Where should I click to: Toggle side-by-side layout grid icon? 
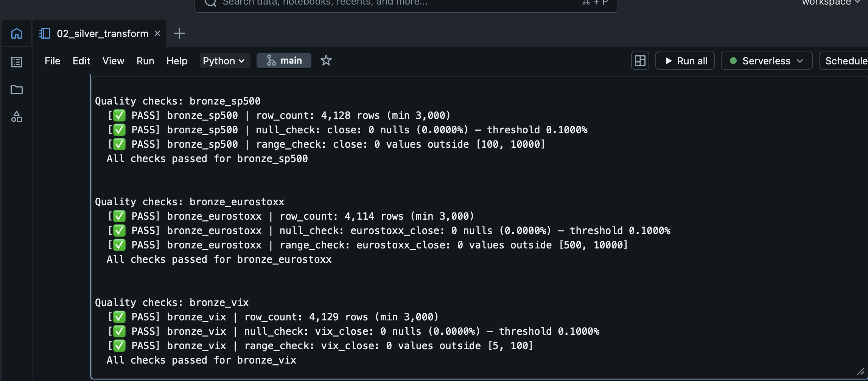[x=640, y=61]
